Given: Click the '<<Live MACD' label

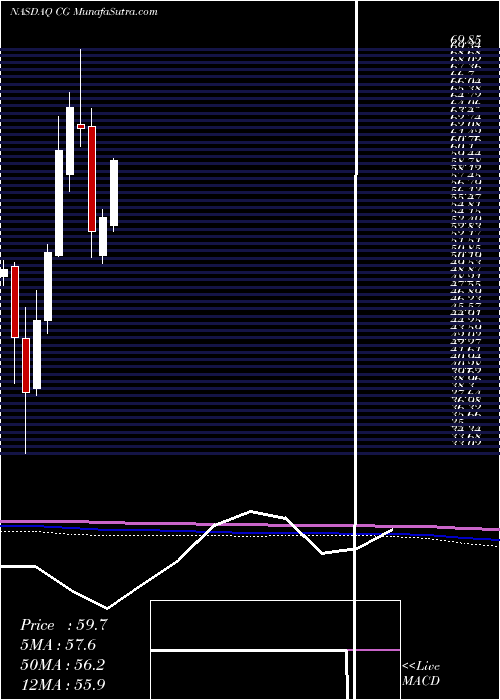Looking at the screenshot, I should click(421, 674).
